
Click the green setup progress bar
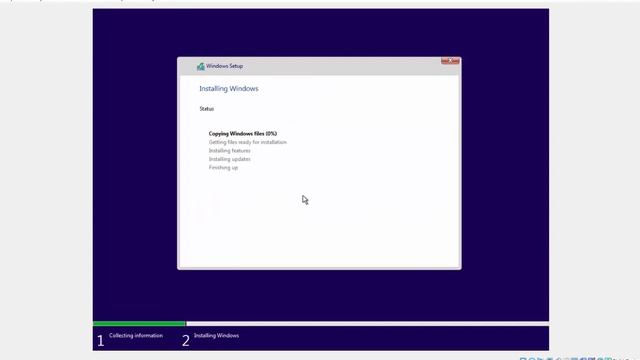pyautogui.click(x=140, y=324)
